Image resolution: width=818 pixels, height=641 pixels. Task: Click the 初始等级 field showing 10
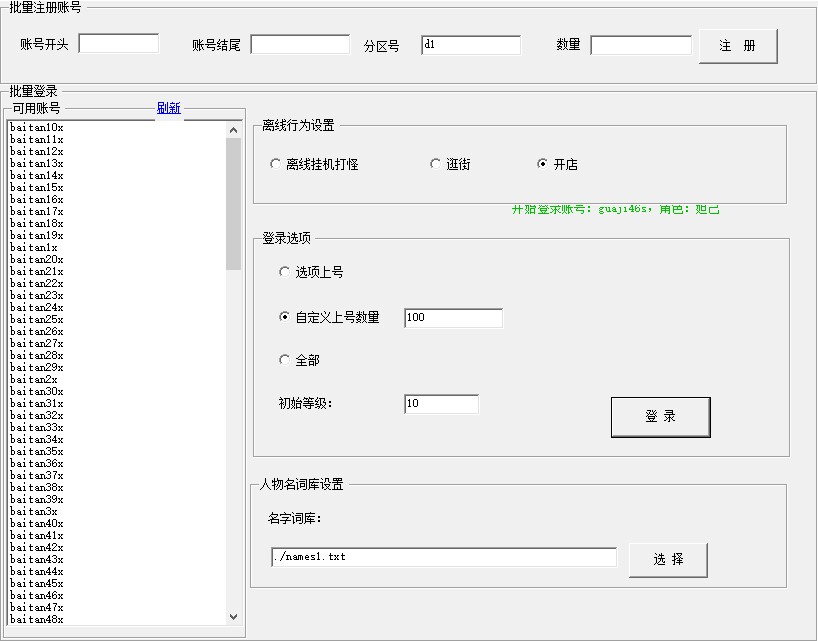click(441, 404)
